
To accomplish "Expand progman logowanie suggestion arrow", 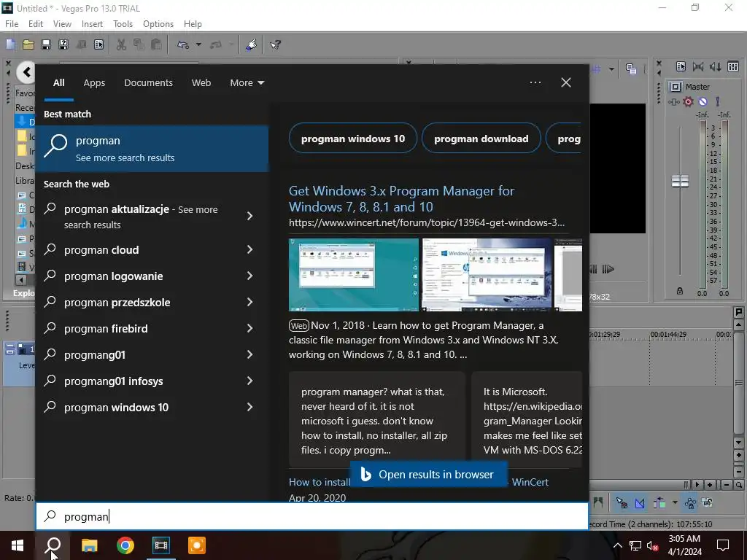I will 249,276.
